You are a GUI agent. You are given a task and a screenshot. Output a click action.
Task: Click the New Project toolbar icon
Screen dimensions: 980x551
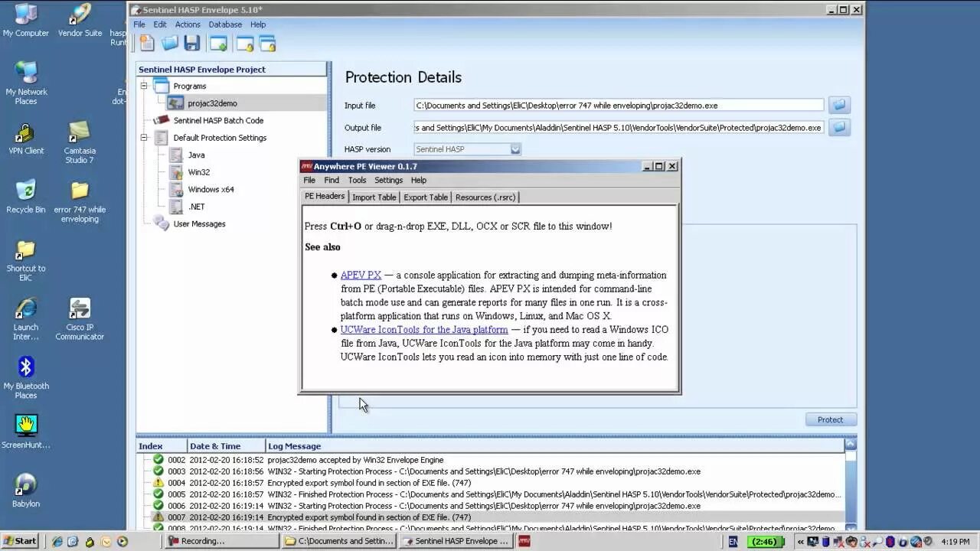[x=146, y=44]
